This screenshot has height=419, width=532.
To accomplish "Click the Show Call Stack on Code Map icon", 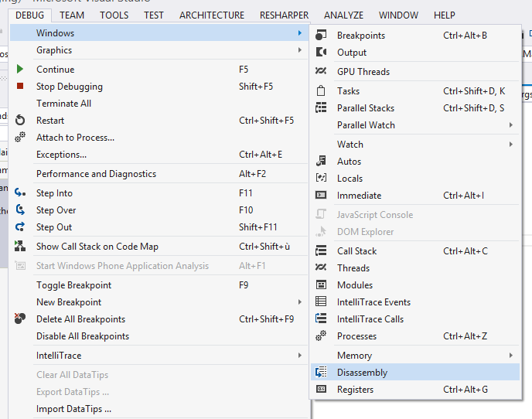I will coord(20,246).
